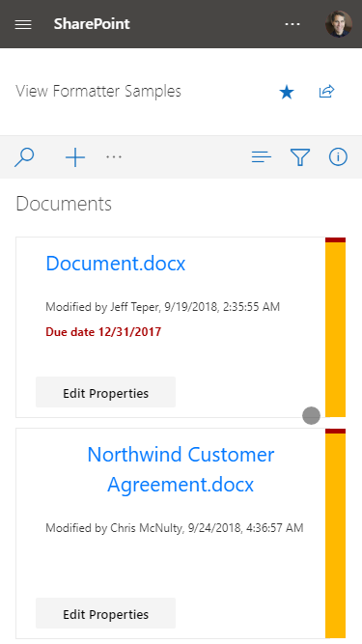362x644 pixels.
Task: Open Northwind Customer Agreement.docx link
Action: (x=181, y=469)
